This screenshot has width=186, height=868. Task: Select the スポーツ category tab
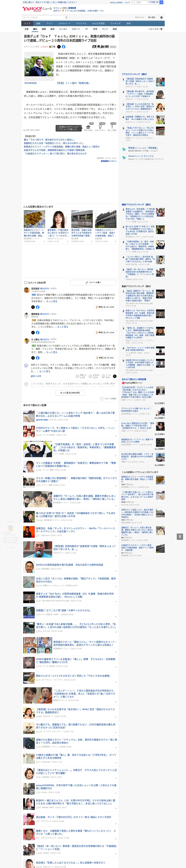tap(76, 29)
